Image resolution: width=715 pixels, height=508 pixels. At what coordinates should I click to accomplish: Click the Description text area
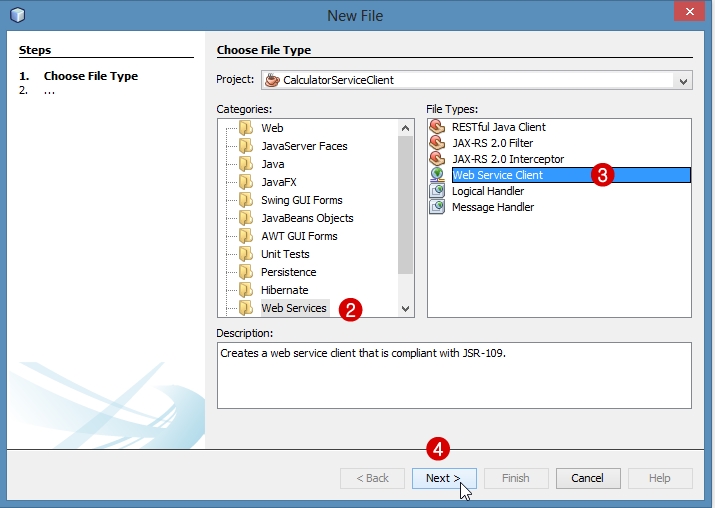click(x=454, y=375)
